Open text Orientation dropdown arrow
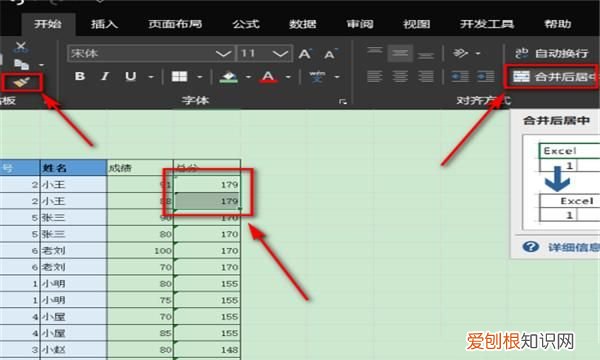This screenshot has width=600, height=360. tap(478, 54)
